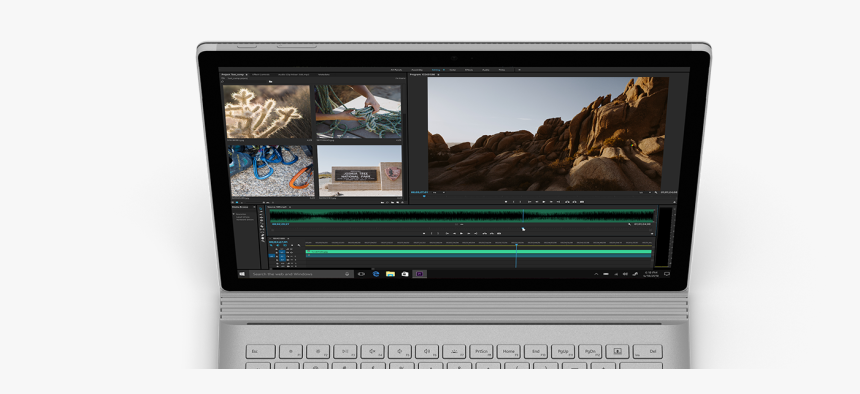
Task: Select Joshua Tree sign clip thumbnail
Action: click(x=360, y=171)
